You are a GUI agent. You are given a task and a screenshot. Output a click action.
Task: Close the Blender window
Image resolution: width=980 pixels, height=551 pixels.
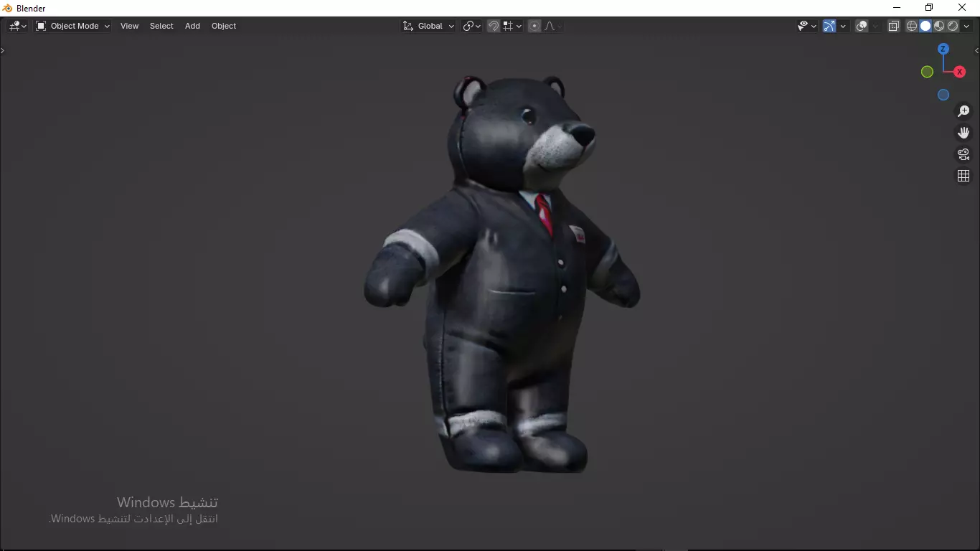click(963, 8)
